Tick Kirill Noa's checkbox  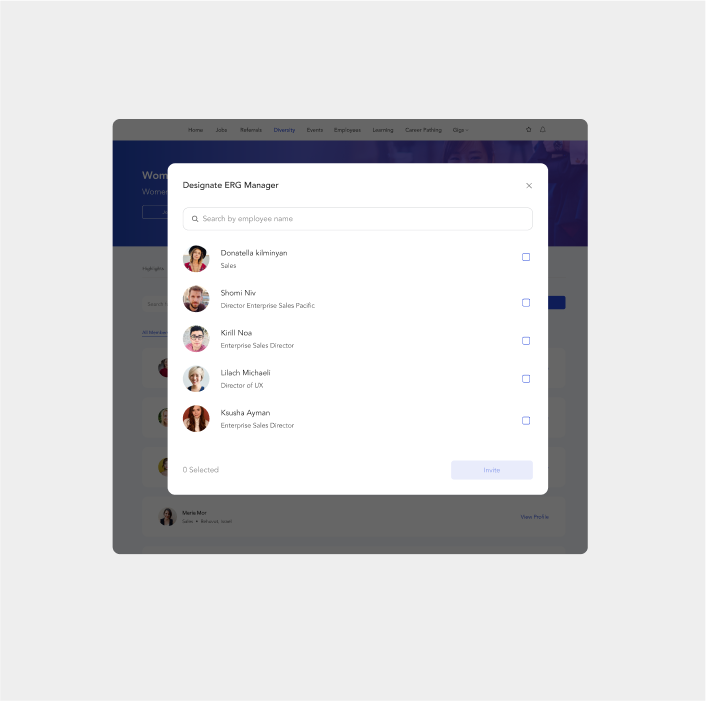[x=525, y=341]
